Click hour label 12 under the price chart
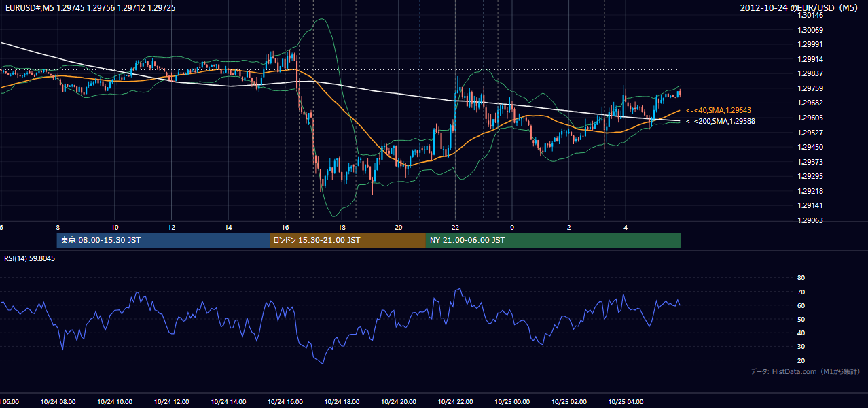 (172, 228)
